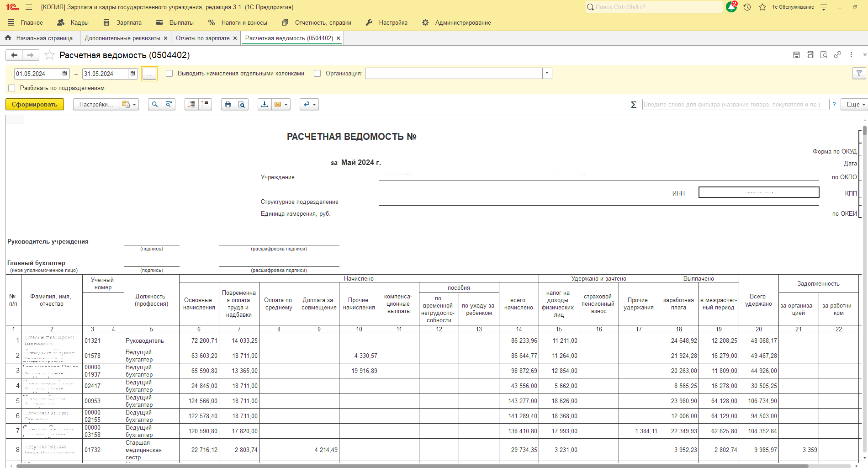Switch to Отчеты по зарплате tab
Screen dimensions: 868x468
[203, 38]
